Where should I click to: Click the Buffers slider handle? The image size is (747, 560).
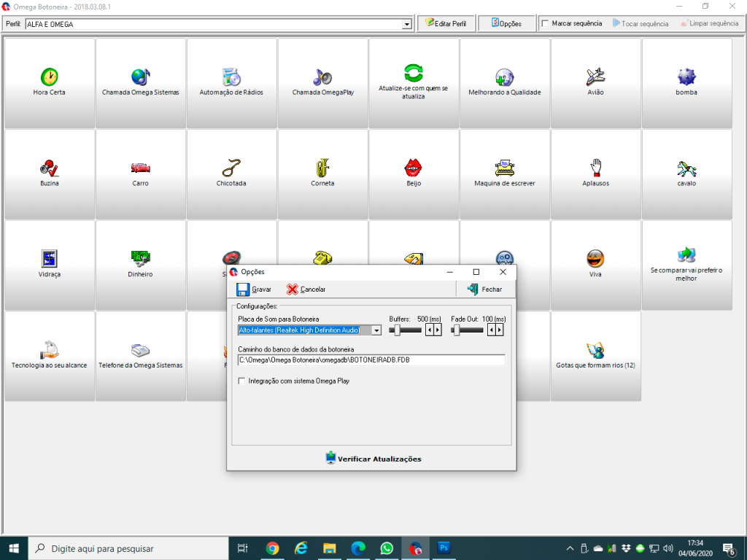(397, 330)
